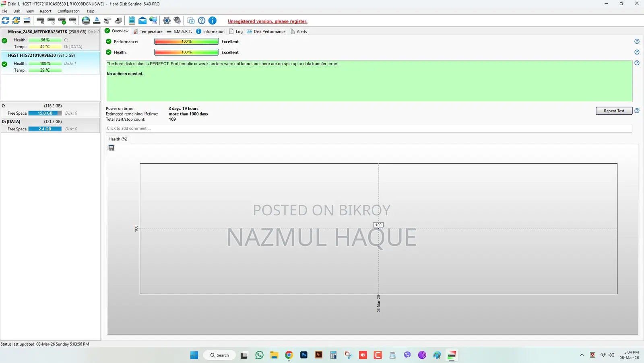Click the camera toolbar icon
This screenshot has height=363, width=644.
191,21
